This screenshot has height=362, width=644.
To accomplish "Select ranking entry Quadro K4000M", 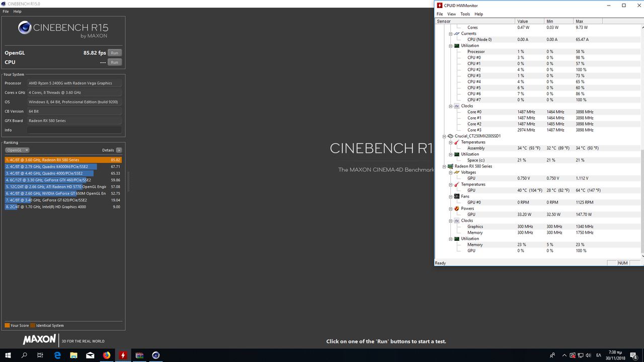I will pos(63,166).
